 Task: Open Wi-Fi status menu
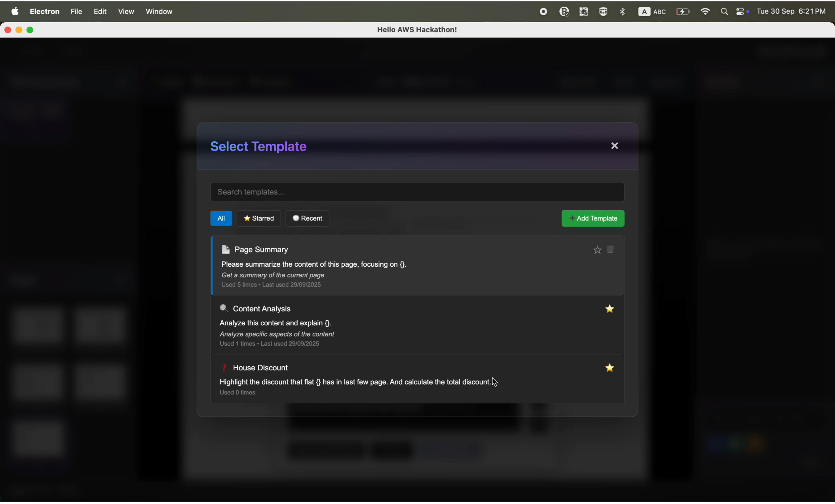coord(705,12)
